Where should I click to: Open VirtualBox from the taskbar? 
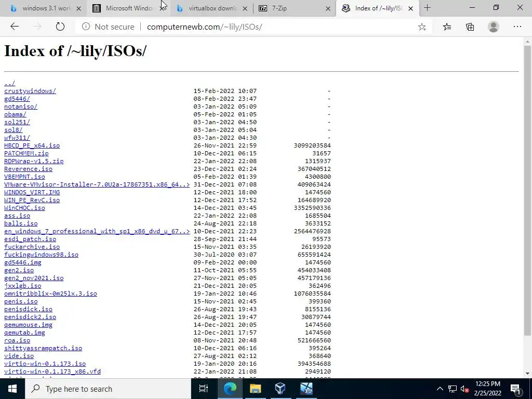(280, 389)
